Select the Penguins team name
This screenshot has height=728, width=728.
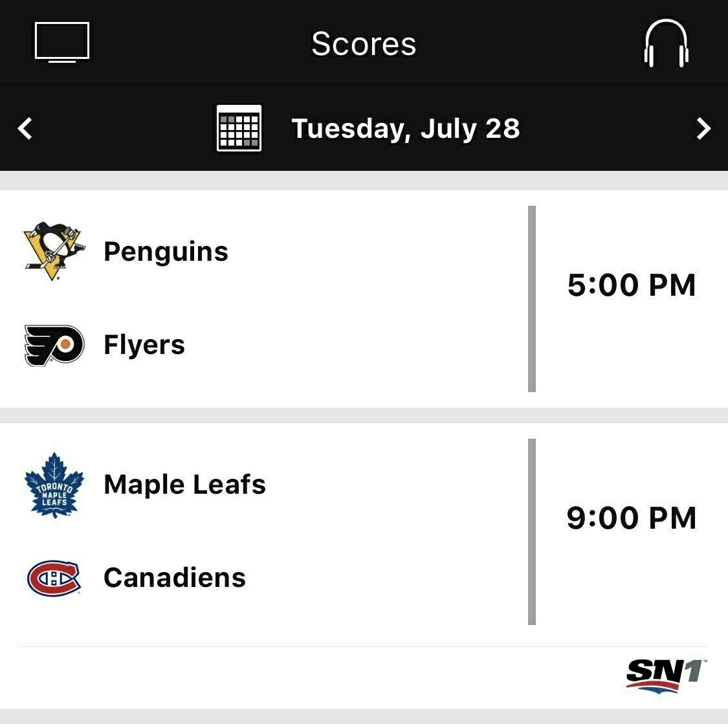tap(166, 252)
